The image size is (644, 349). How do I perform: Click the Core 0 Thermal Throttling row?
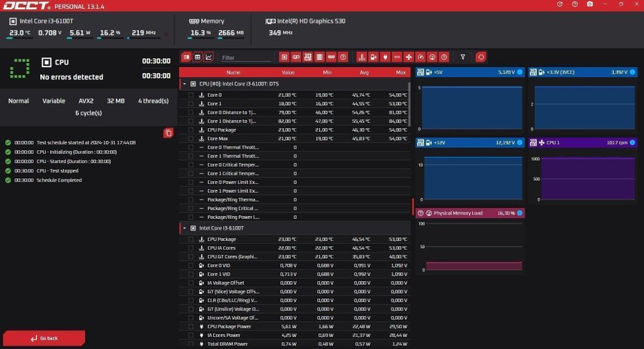(295, 147)
